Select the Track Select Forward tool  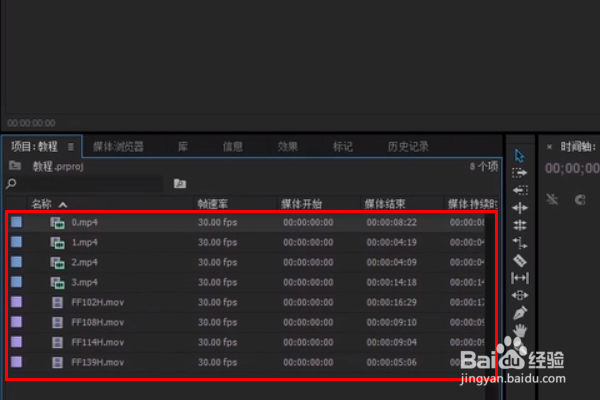click(520, 173)
